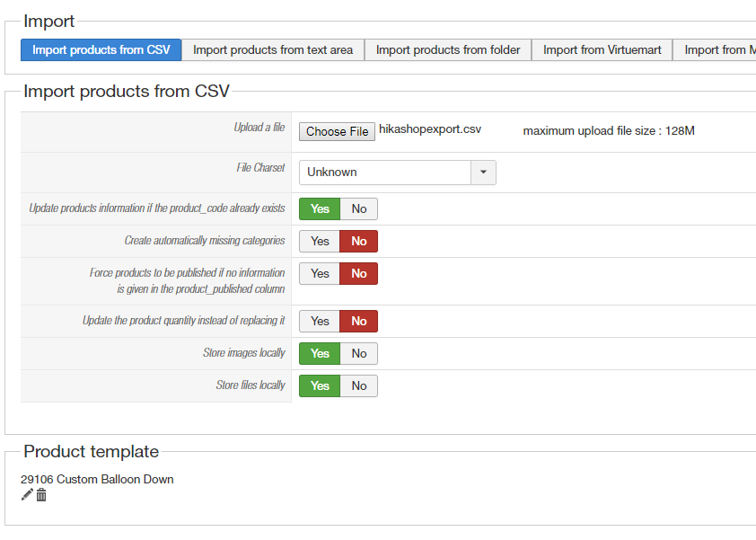Enable Create automatically missing categories with Yes
This screenshot has width=756, height=540.
[x=320, y=242]
